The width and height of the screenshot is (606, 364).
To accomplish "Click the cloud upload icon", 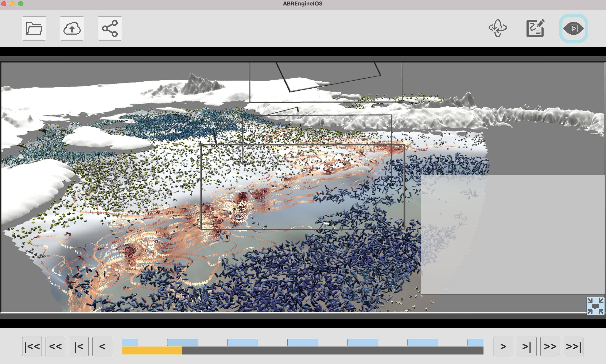I will coord(72,28).
